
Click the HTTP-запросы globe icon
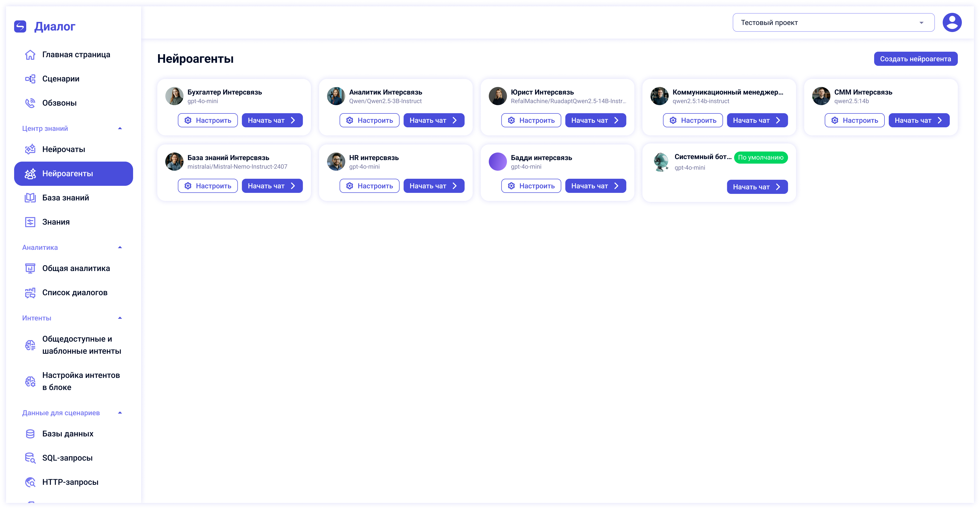(30, 482)
